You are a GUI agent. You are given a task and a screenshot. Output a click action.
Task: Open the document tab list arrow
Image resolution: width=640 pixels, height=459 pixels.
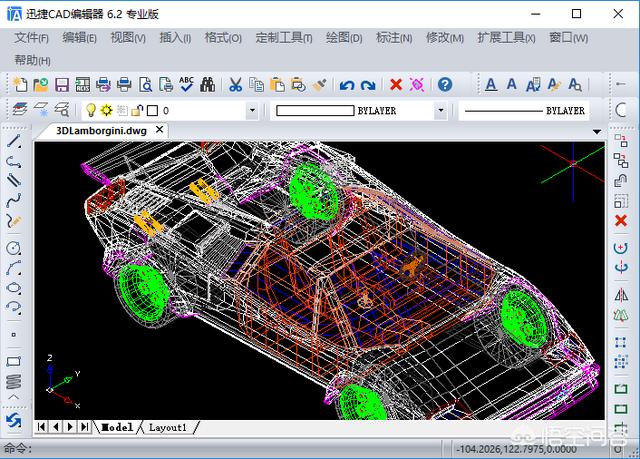point(598,130)
